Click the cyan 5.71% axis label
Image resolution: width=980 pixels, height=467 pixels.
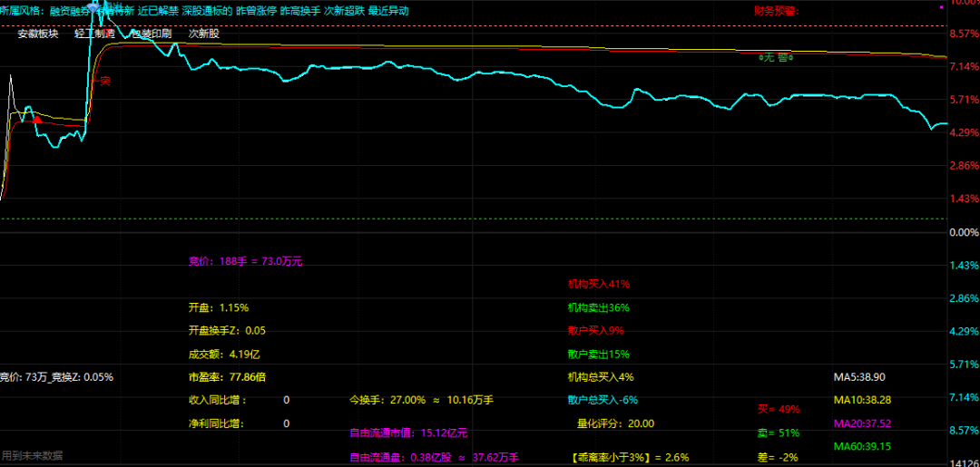coord(963,365)
